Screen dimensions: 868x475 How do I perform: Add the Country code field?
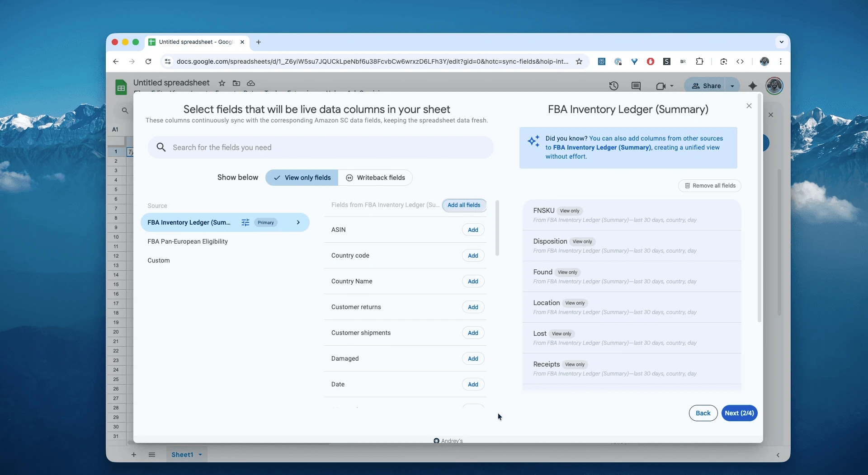click(473, 255)
